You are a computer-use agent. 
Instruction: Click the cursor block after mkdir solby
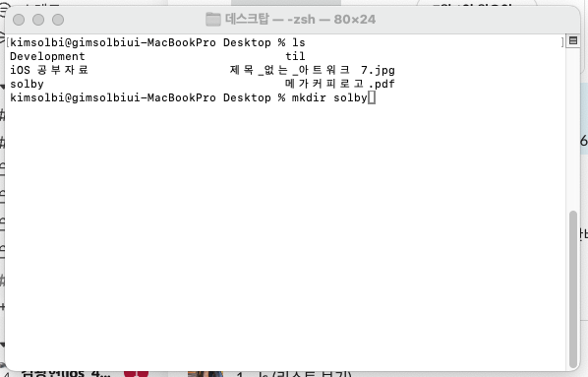[372, 98]
